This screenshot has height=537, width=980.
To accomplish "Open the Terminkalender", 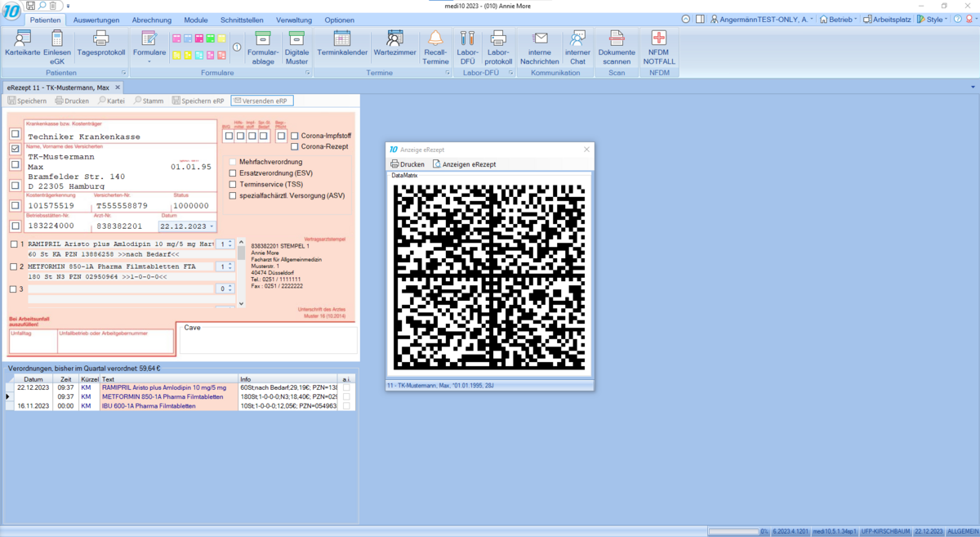I will click(x=342, y=45).
